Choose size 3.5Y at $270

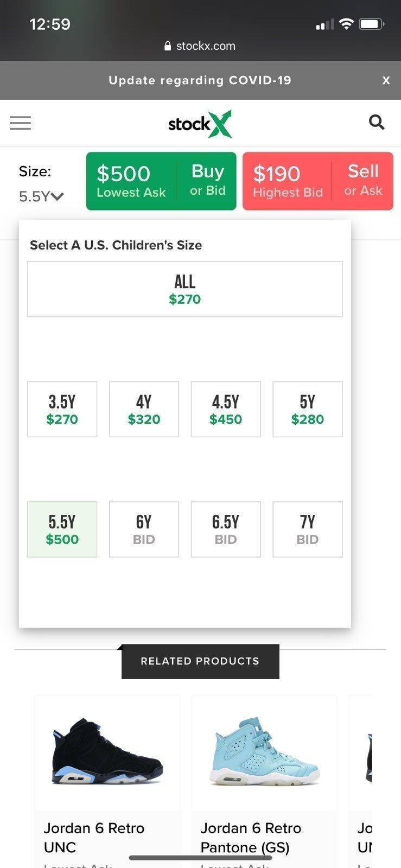tap(62, 409)
